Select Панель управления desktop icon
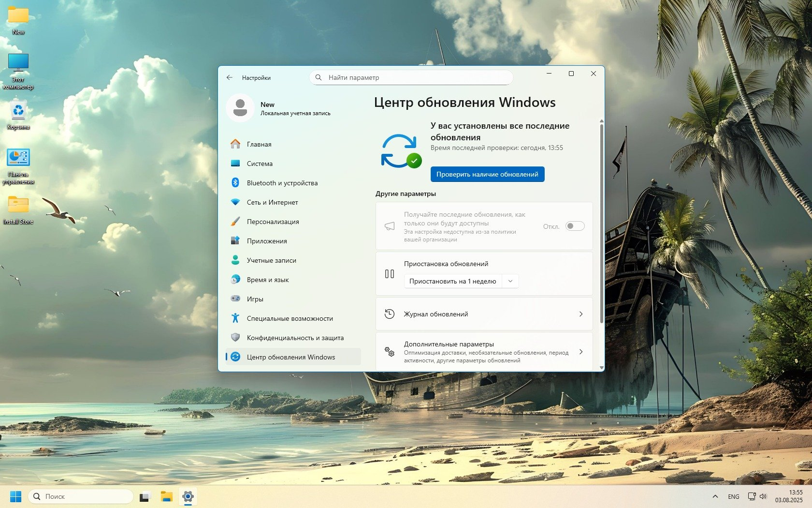This screenshot has width=812, height=508. [x=18, y=166]
